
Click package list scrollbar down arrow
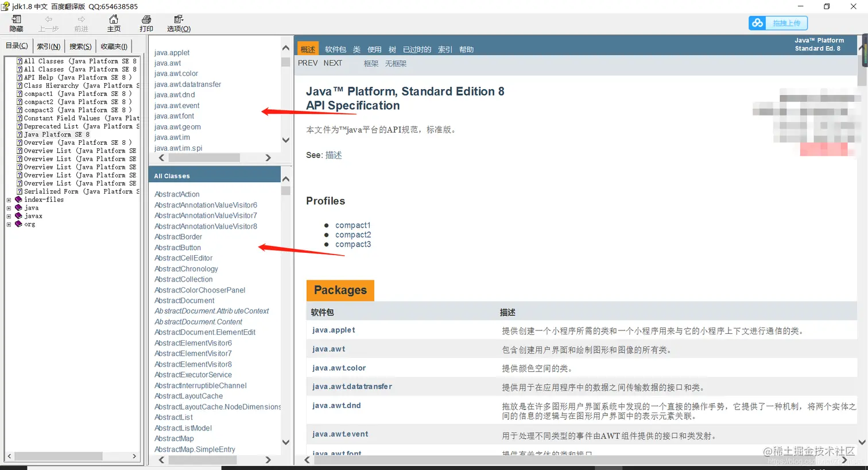(286, 140)
